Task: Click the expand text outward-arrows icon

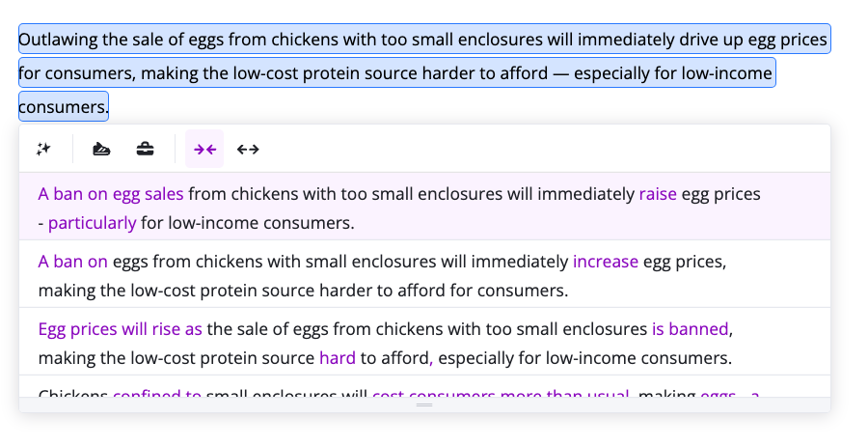Action: click(x=248, y=149)
